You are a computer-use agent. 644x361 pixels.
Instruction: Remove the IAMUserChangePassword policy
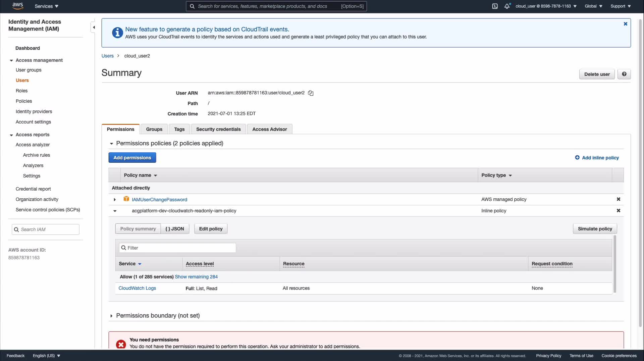click(x=618, y=199)
